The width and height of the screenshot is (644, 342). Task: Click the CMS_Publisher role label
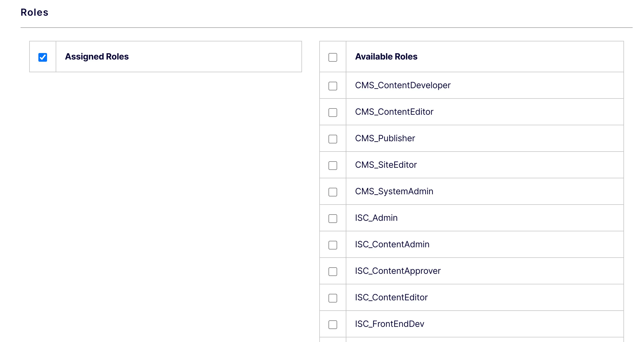tap(385, 138)
